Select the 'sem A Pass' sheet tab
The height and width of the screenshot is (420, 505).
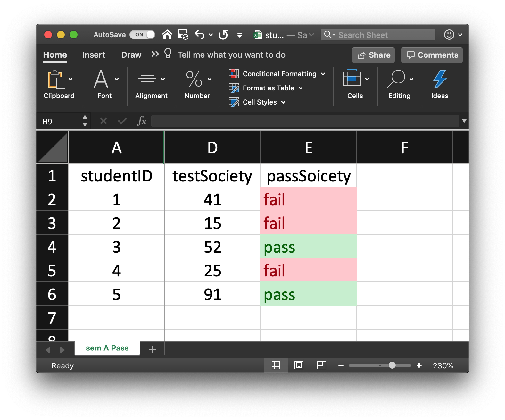click(107, 348)
